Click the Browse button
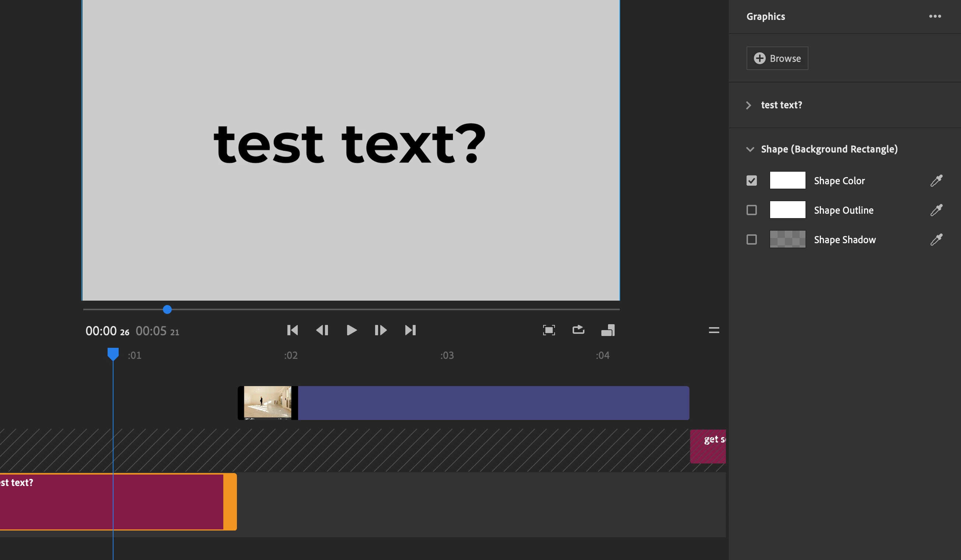This screenshot has width=961, height=560. point(777,58)
